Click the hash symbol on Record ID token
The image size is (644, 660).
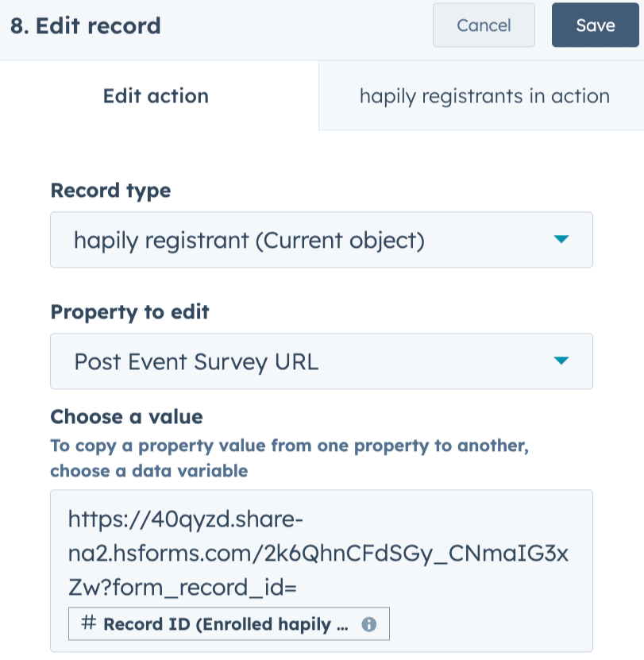pos(89,623)
